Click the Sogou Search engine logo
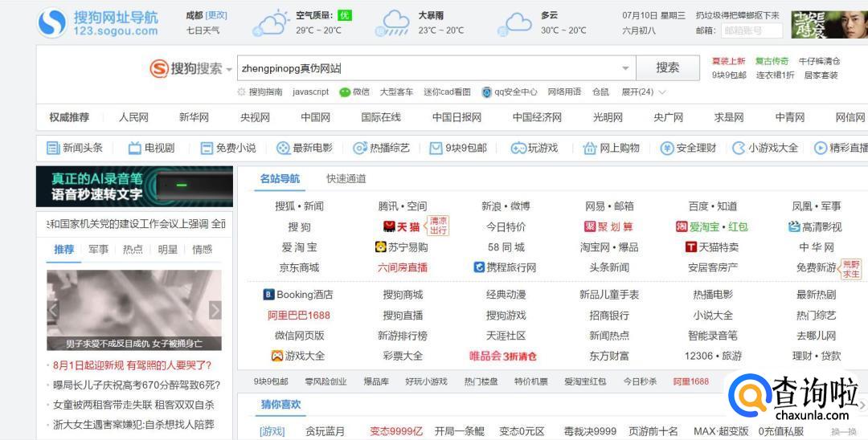 coord(186,68)
